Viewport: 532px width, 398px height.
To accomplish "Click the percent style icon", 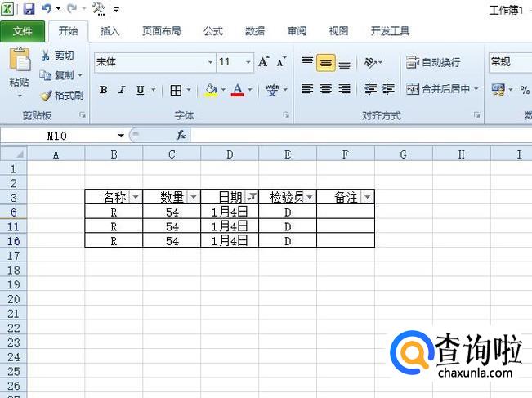I will [525, 90].
